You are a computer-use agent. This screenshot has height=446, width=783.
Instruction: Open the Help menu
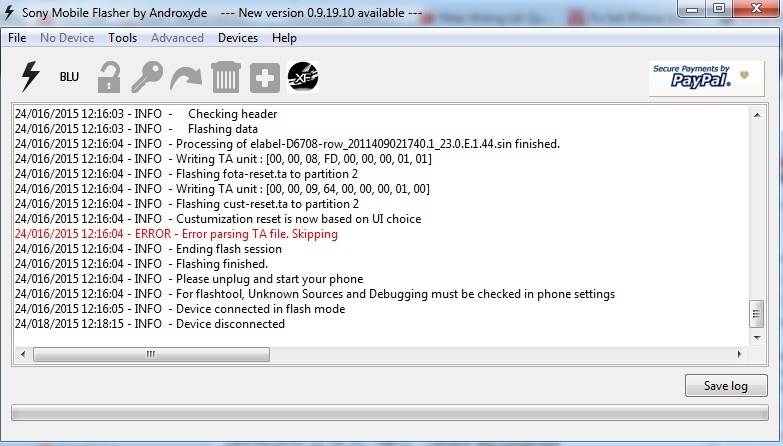click(284, 38)
